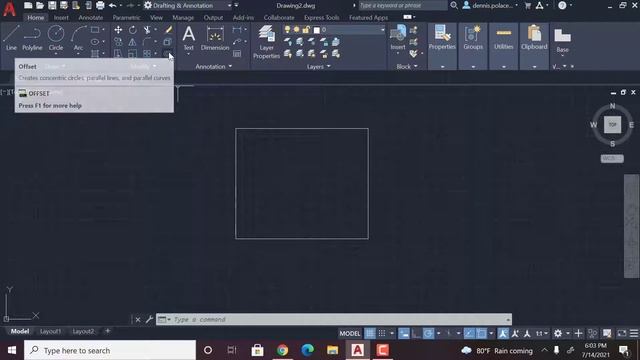
Task: Toggle ortho mode in status bar
Action: point(416,333)
